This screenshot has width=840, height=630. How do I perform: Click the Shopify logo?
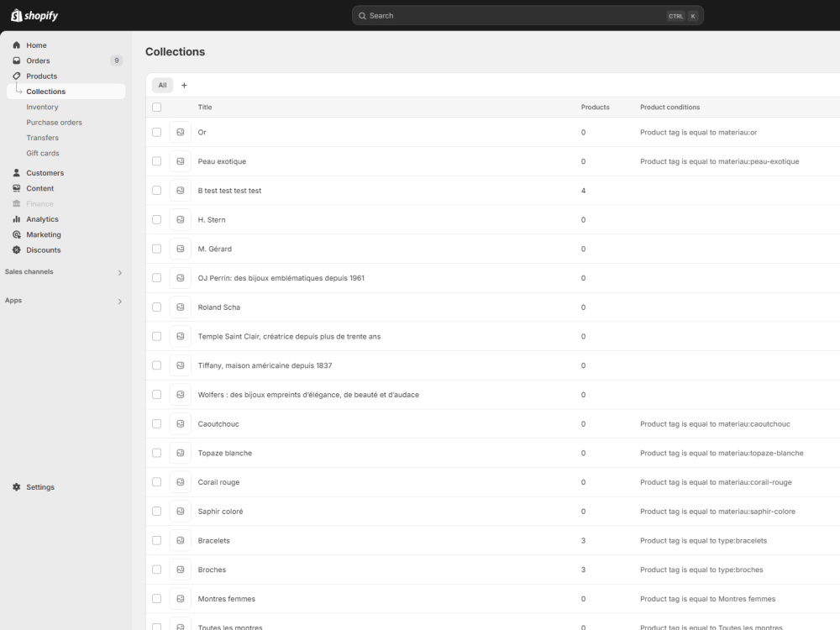(34, 15)
